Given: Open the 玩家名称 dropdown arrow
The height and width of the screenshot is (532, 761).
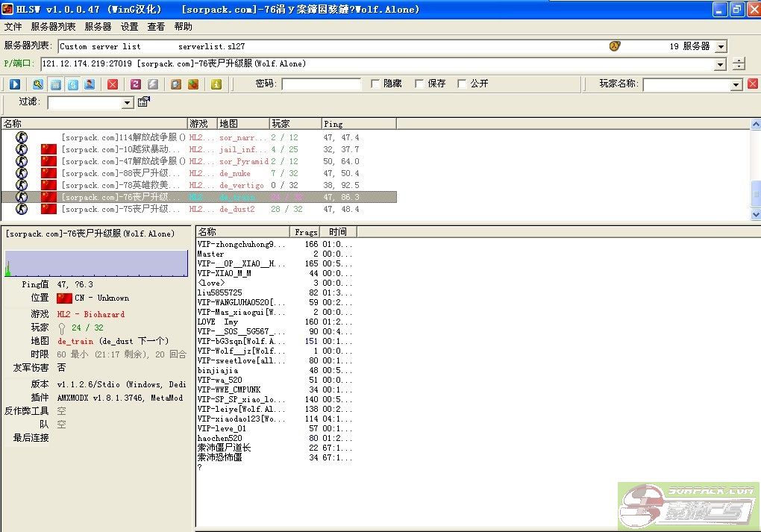Looking at the screenshot, I should tap(736, 84).
